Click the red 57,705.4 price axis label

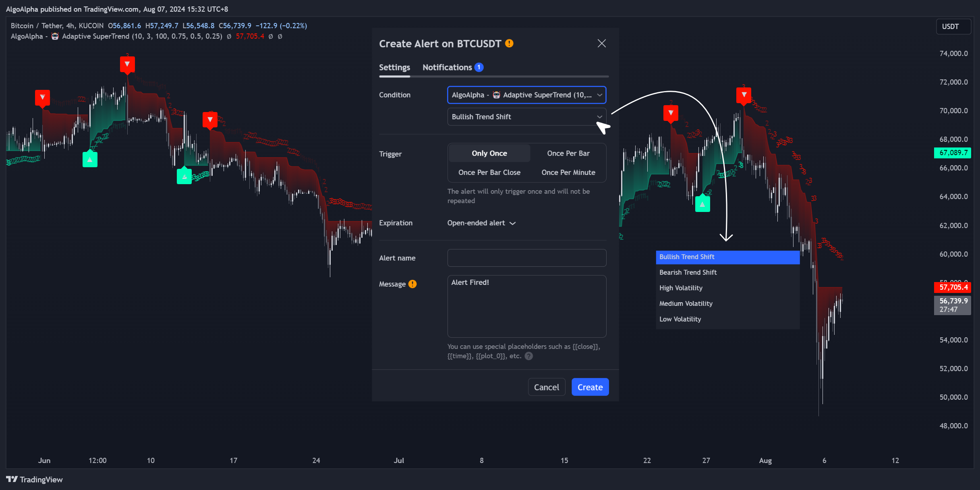tap(953, 287)
